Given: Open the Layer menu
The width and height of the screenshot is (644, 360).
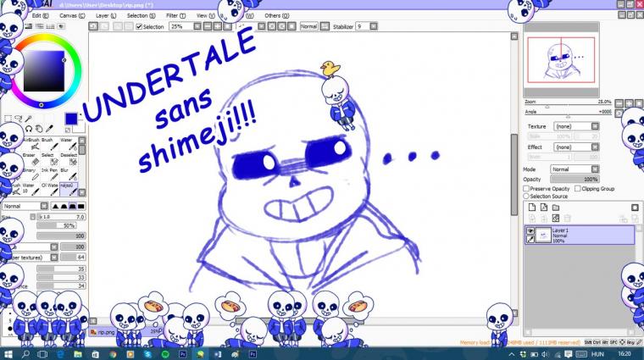Looking at the screenshot, I should tap(106, 15).
